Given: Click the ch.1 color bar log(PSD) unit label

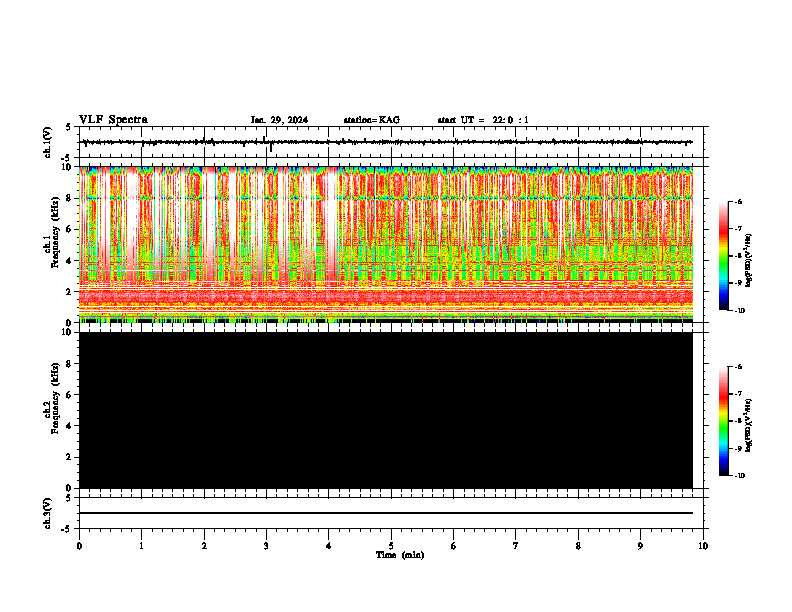Looking at the screenshot, I should [749, 260].
